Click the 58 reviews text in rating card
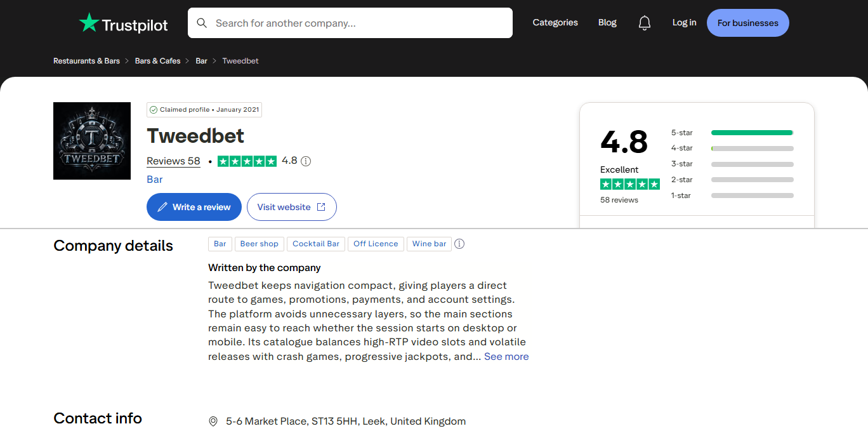The width and height of the screenshot is (868, 438). (619, 200)
